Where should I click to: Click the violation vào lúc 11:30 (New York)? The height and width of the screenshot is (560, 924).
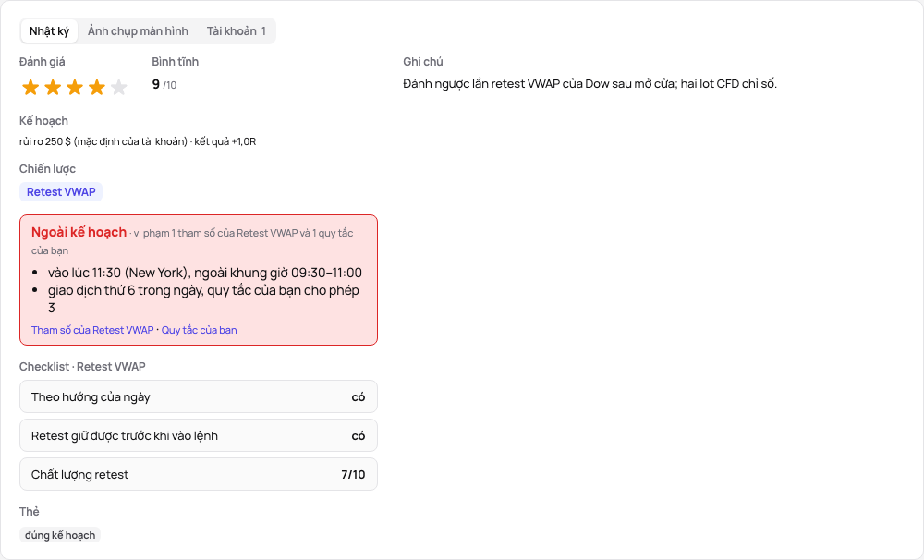pos(205,273)
